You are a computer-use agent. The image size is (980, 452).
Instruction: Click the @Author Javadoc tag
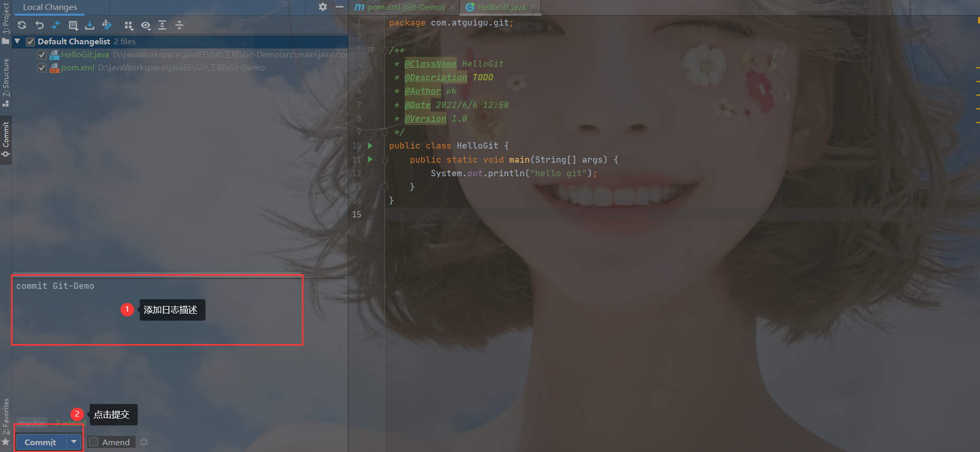tap(422, 91)
